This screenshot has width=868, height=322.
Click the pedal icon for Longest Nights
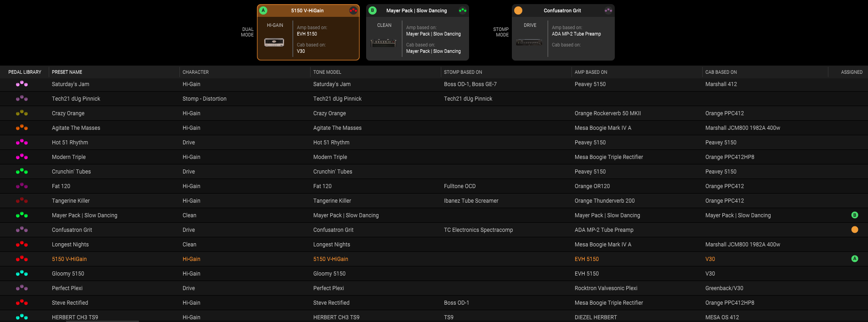point(22,244)
